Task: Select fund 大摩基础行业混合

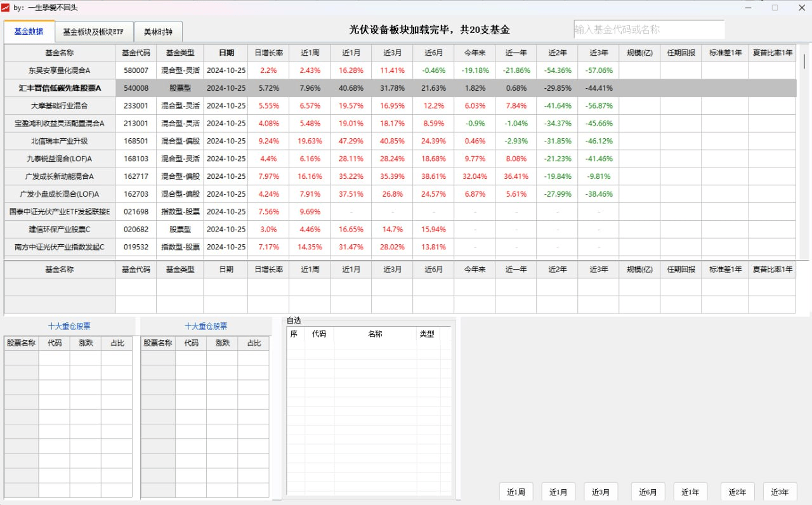Action: tap(60, 106)
